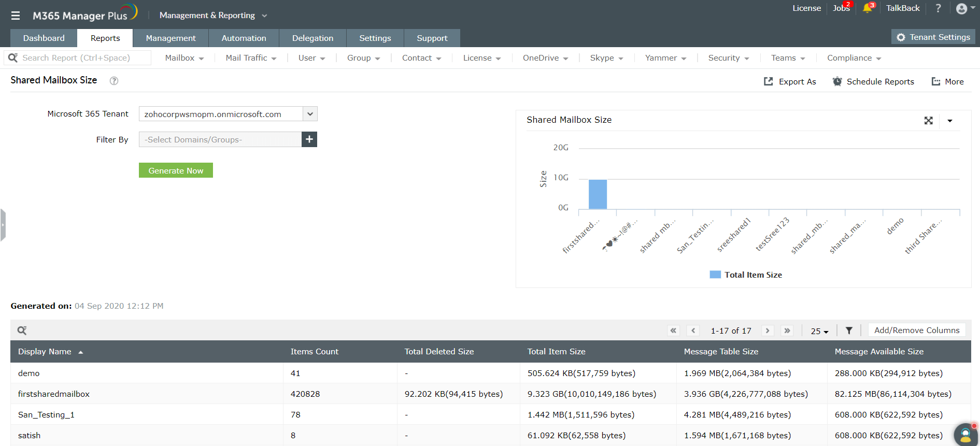Open the help question mark icon
Viewport: 980px width, 446px height.
click(x=938, y=8)
